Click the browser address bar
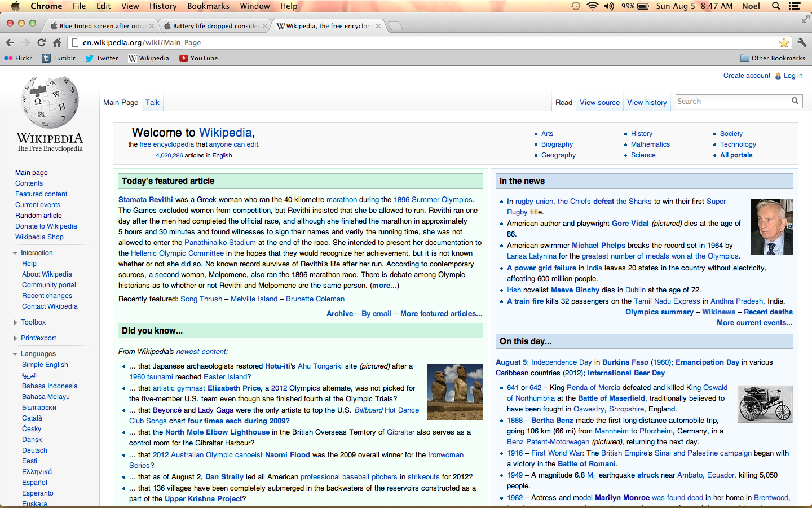The image size is (812, 508). pos(429,42)
